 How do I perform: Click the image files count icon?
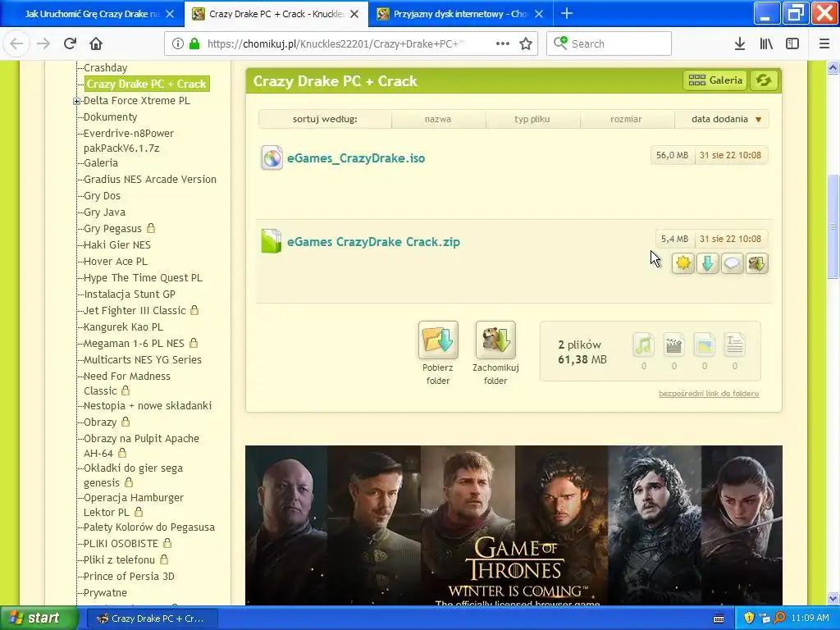pos(705,345)
